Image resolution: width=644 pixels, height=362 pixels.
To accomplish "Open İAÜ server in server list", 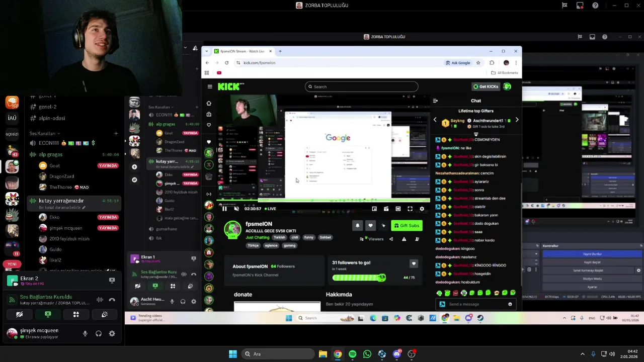I will 12,118.
